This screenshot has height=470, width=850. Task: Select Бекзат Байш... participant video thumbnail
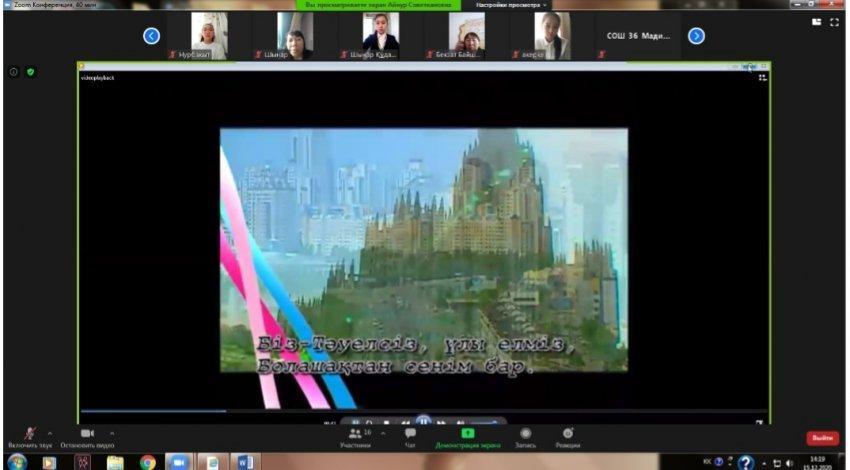tap(466, 36)
